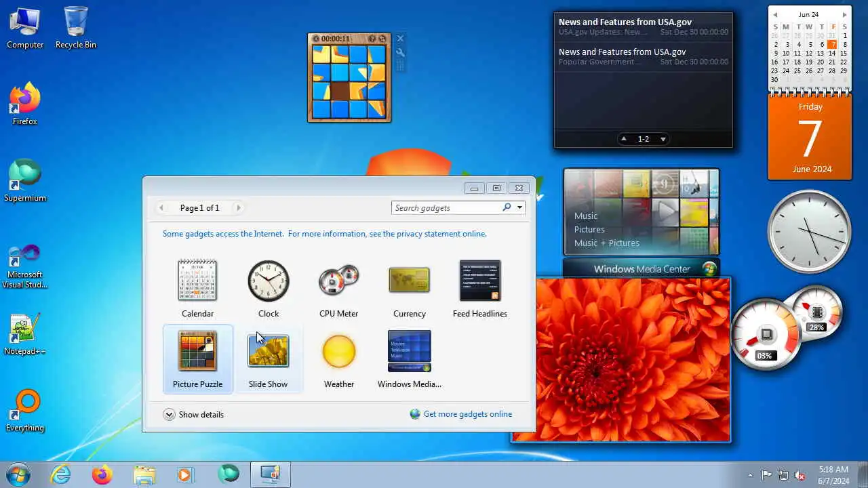868x488 pixels.
Task: Open the Computer desktop icon
Action: click(x=25, y=28)
